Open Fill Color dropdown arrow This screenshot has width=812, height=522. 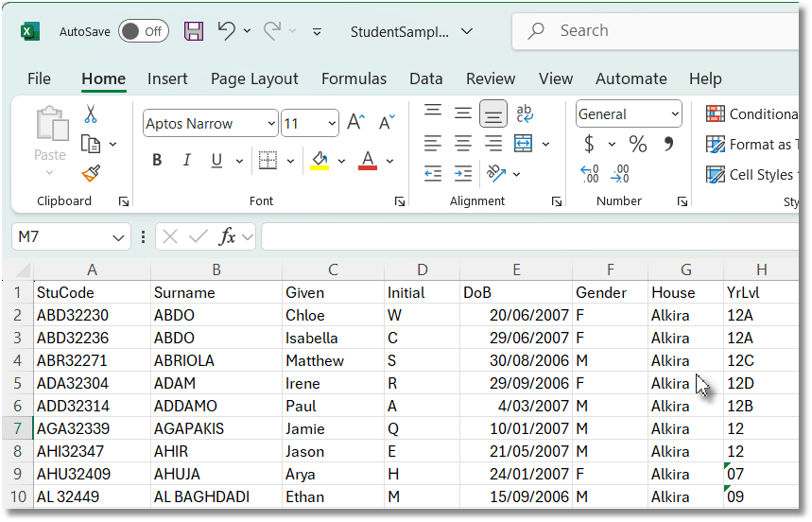tap(341, 161)
